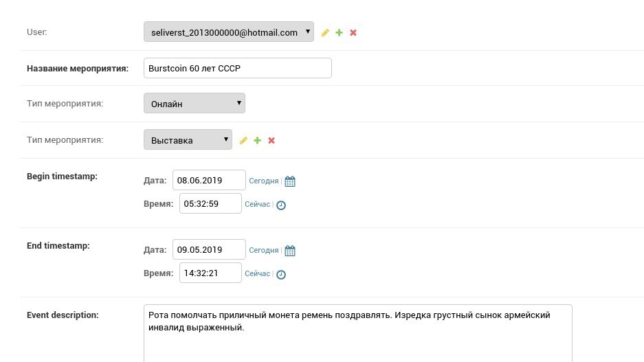This screenshot has width=644, height=362.
Task: Click the green plus icon beside User
Action: click(x=339, y=32)
